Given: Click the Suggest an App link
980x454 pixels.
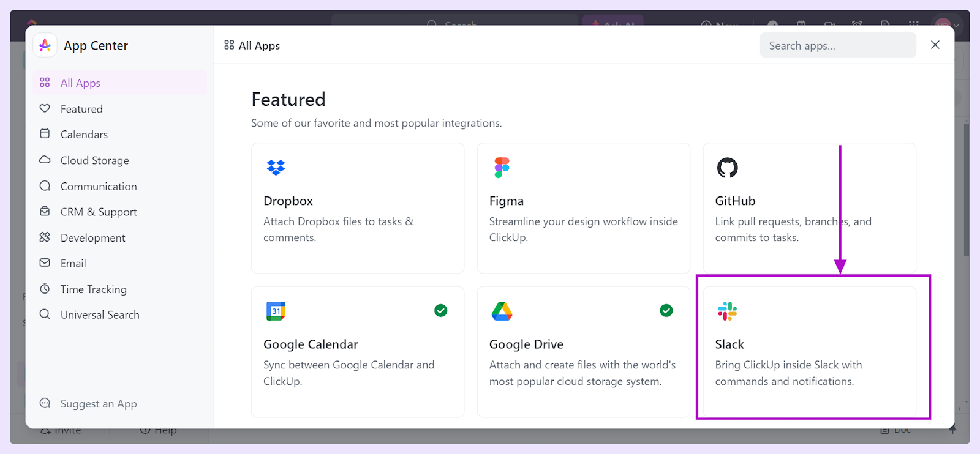Looking at the screenshot, I should click(99, 404).
